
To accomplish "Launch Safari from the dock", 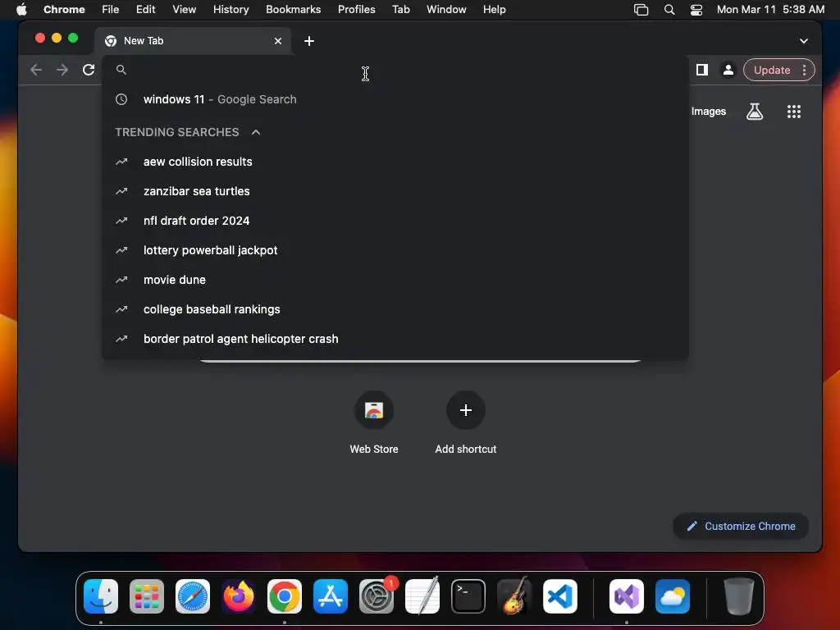I will click(x=192, y=596).
